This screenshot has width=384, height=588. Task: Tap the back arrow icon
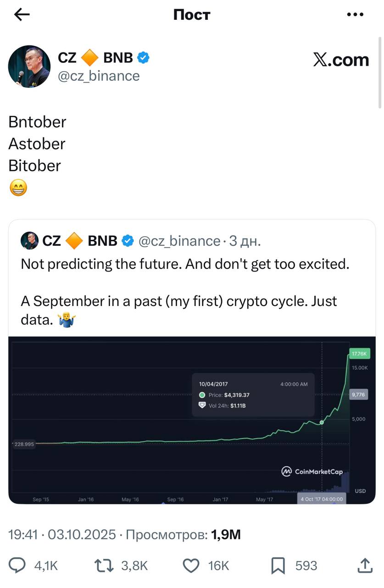(x=22, y=15)
